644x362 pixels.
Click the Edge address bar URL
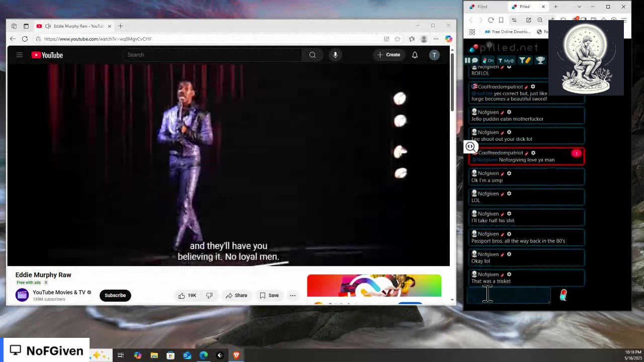[x=98, y=39]
